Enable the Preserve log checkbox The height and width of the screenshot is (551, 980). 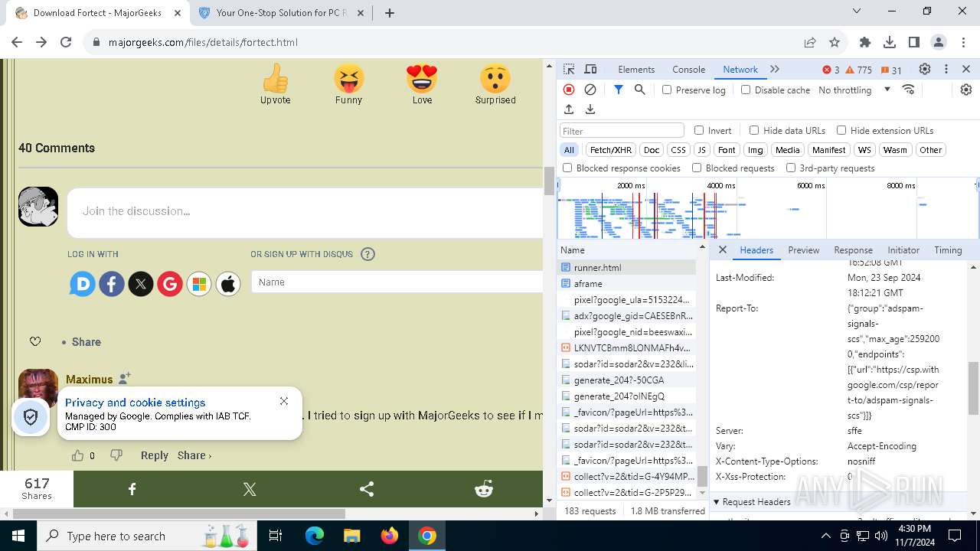[x=667, y=90]
